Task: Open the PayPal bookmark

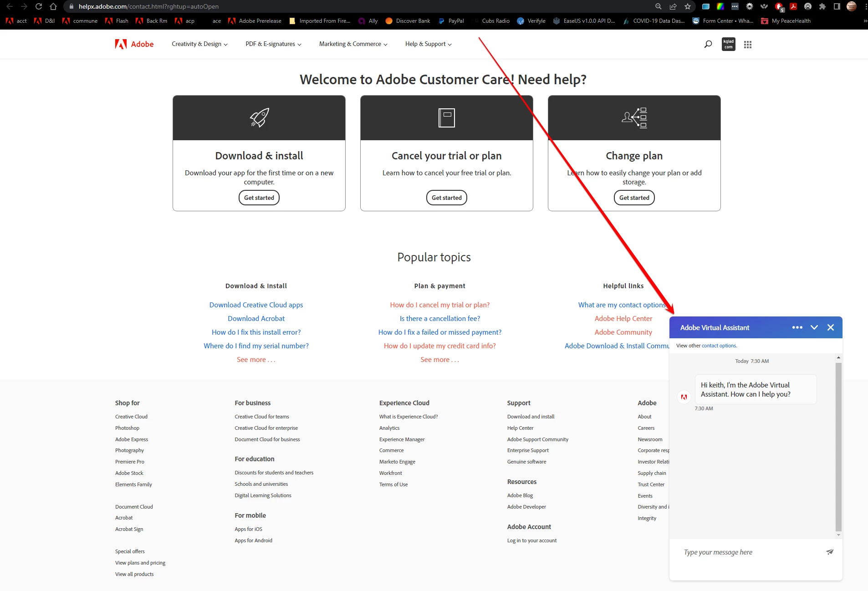Action: point(451,21)
